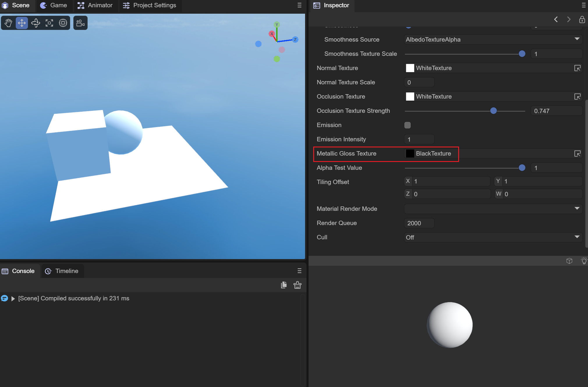
Task: Toggle the preview light bulb icon
Action: (584, 261)
